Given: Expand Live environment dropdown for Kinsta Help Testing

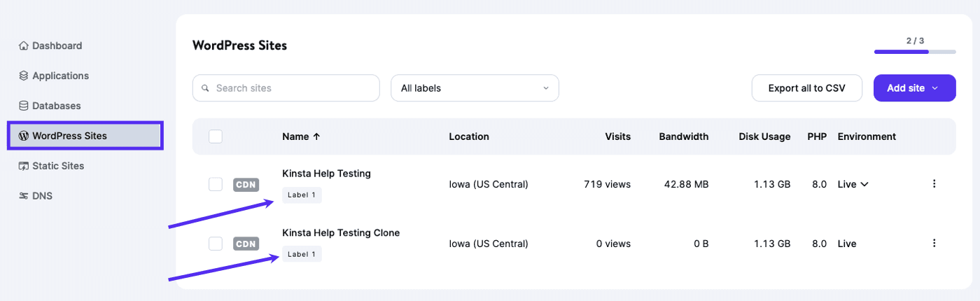Looking at the screenshot, I should click(853, 184).
